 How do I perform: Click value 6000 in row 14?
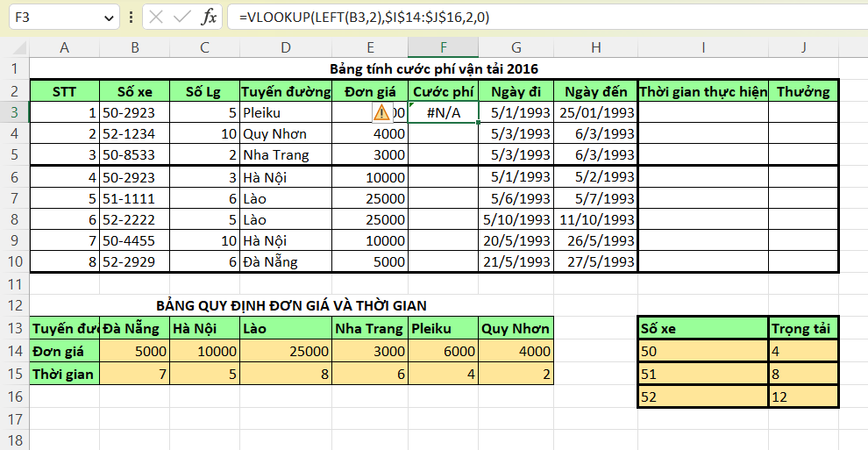[444, 351]
